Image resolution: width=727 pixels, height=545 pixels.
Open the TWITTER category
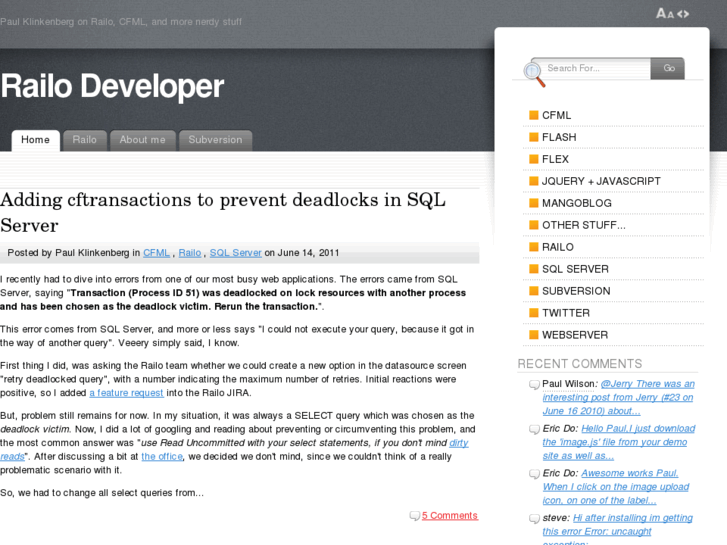coord(566,313)
